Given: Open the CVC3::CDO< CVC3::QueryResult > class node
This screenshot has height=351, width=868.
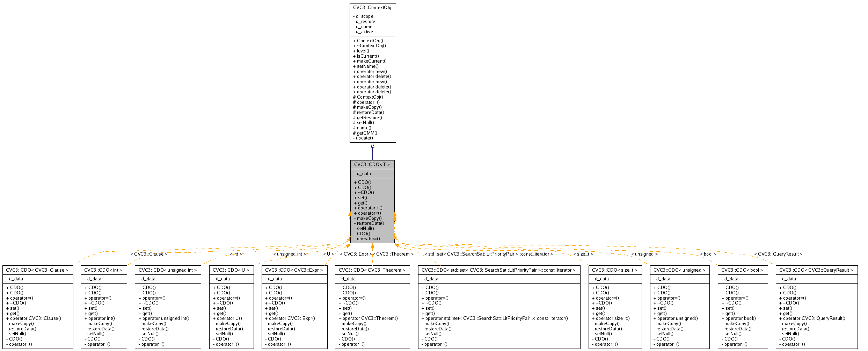Looking at the screenshot, I should (x=816, y=270).
